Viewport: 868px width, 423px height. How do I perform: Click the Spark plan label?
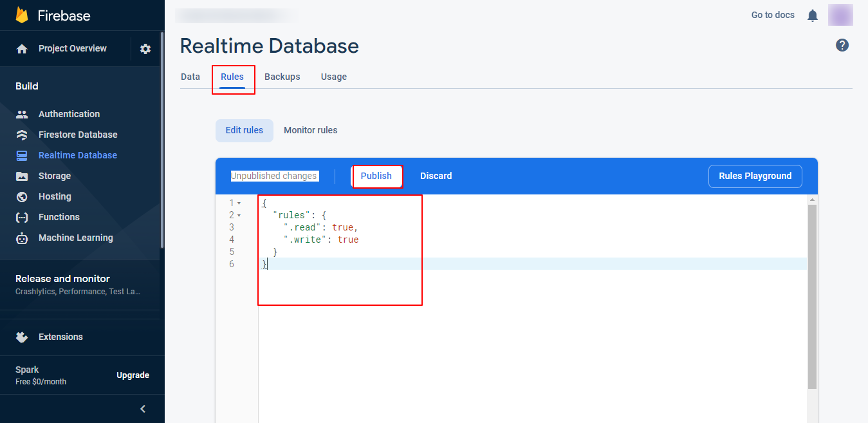[27, 370]
